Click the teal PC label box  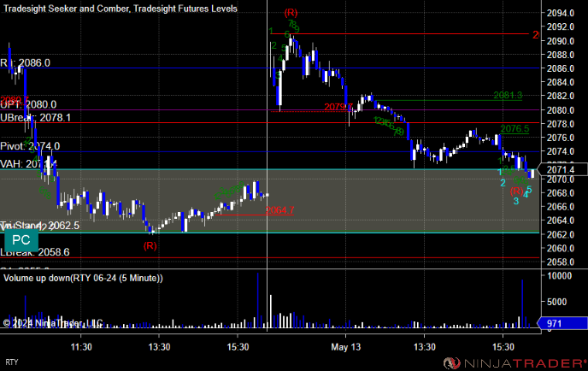21,240
